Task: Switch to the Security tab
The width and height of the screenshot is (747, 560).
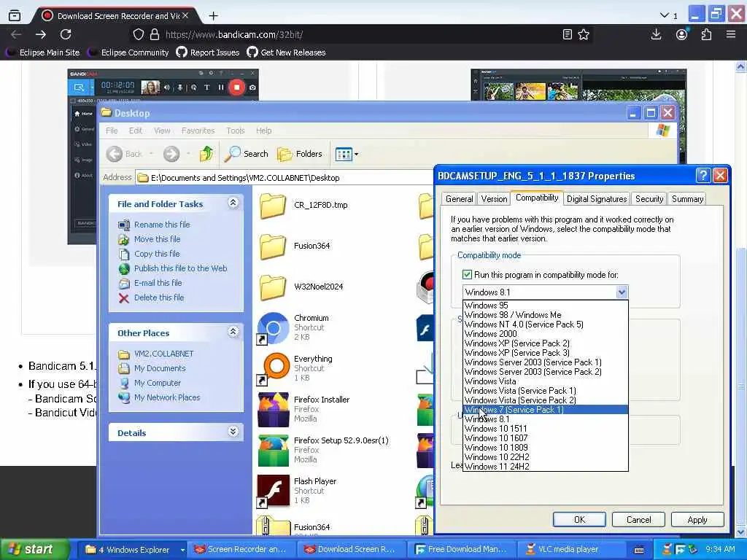Action: (x=649, y=199)
